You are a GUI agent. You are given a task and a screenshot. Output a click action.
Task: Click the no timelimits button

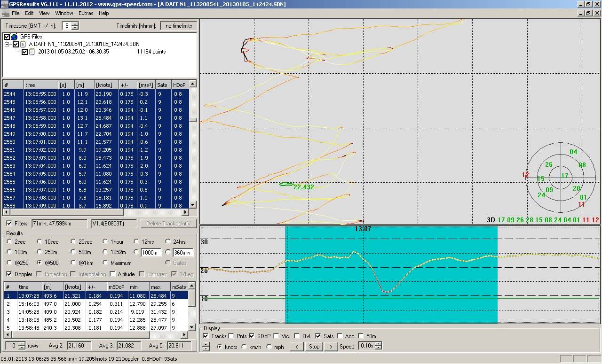point(178,26)
